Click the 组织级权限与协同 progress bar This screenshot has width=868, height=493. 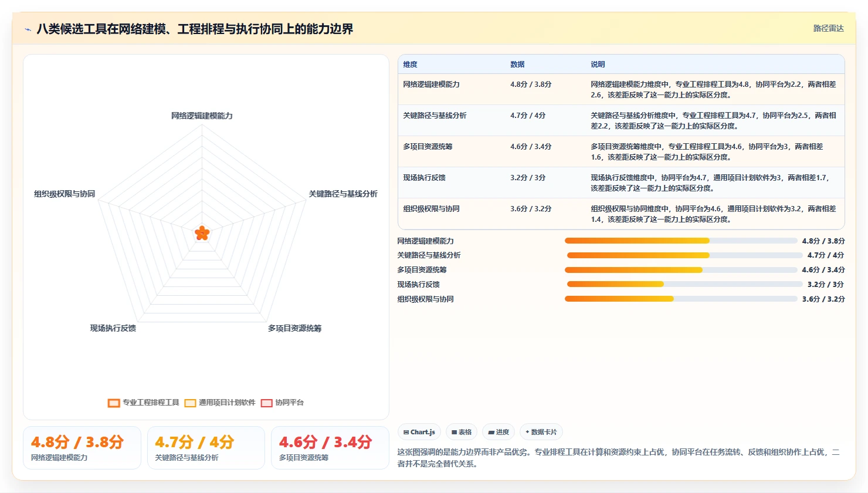click(x=681, y=299)
